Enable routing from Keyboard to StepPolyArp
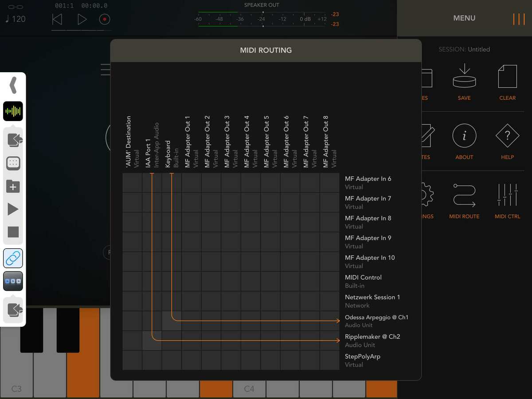The image size is (532, 399). tap(172, 360)
